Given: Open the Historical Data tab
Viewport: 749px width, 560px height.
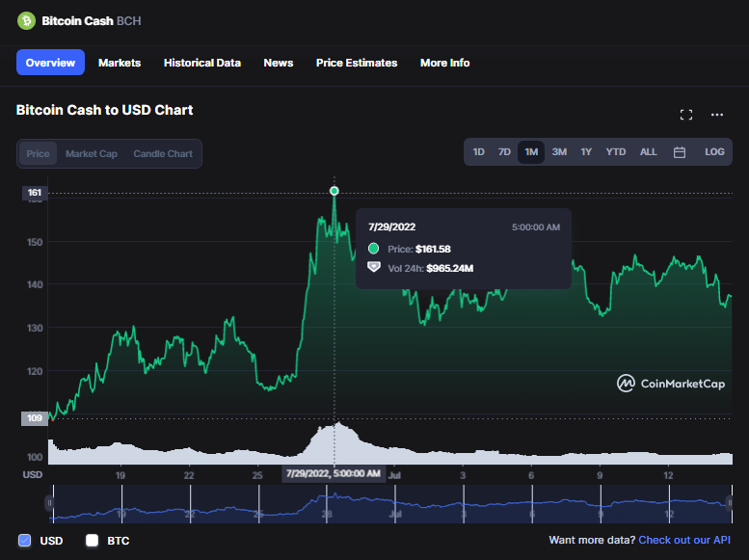Looking at the screenshot, I should click(202, 63).
